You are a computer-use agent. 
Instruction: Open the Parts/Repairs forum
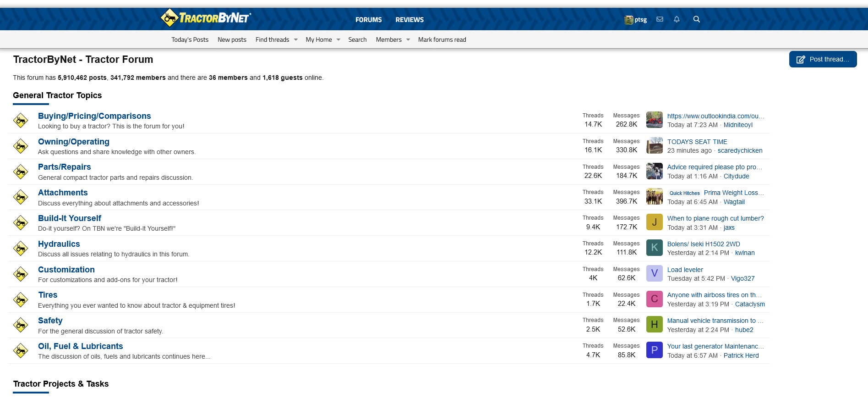point(65,167)
